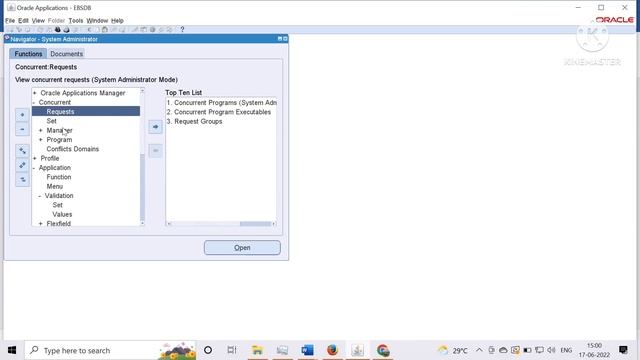640x360 pixels.
Task: Open the Help menu
Action: [117, 20]
